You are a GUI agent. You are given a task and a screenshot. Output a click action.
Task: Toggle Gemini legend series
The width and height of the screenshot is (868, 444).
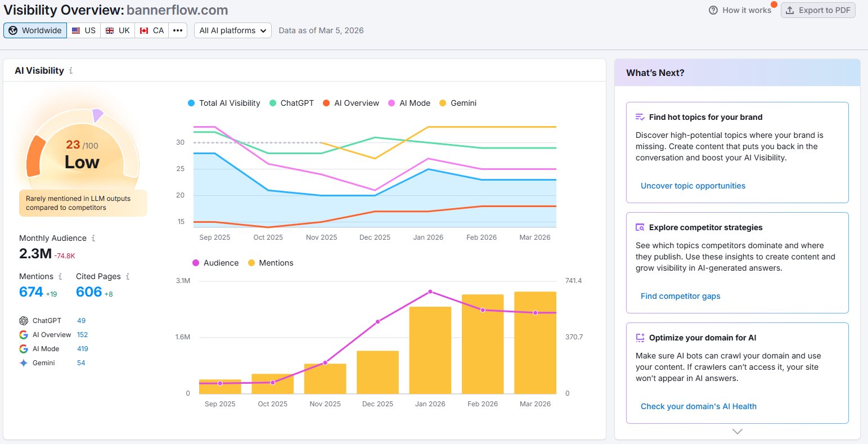click(458, 103)
